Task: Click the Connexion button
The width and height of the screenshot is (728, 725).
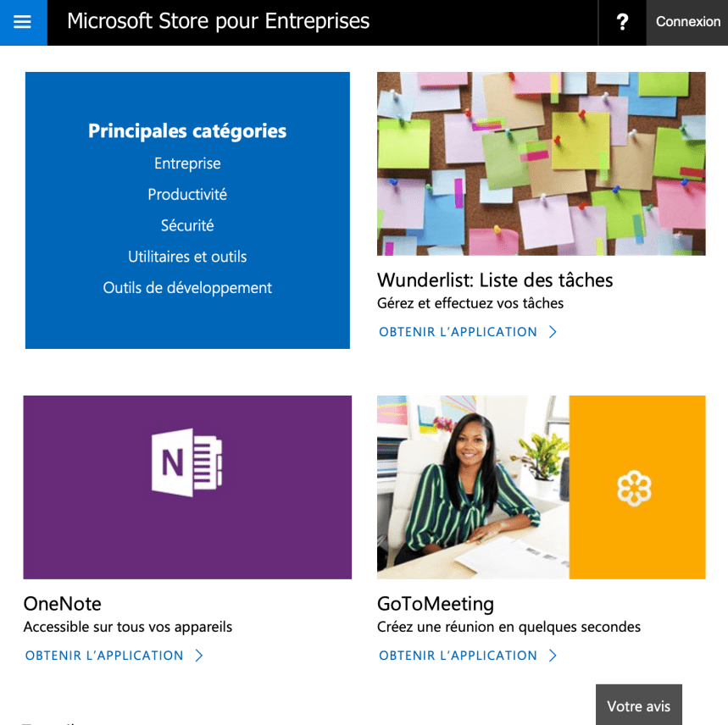Action: coord(687,22)
